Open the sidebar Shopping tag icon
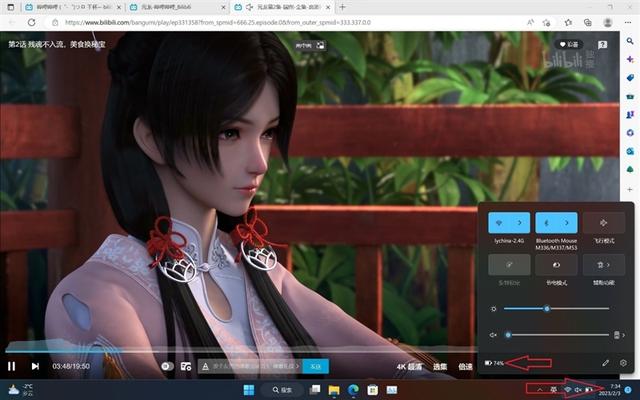 [630, 78]
